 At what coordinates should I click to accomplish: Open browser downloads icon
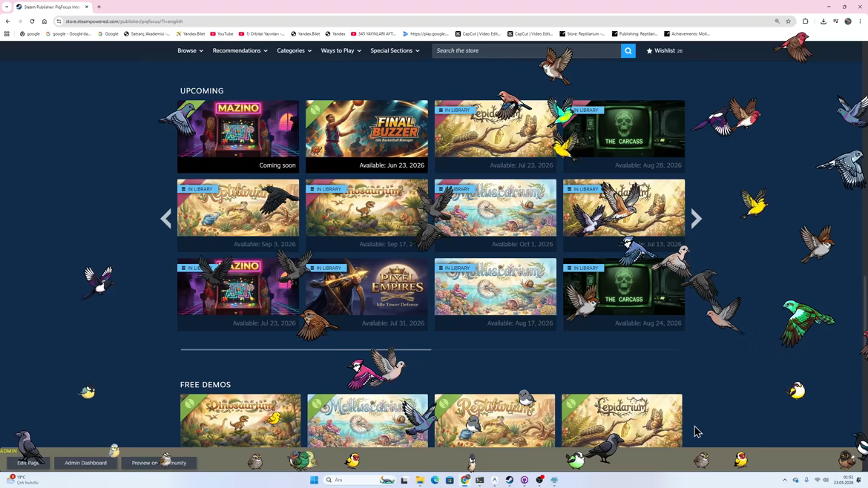823,21
